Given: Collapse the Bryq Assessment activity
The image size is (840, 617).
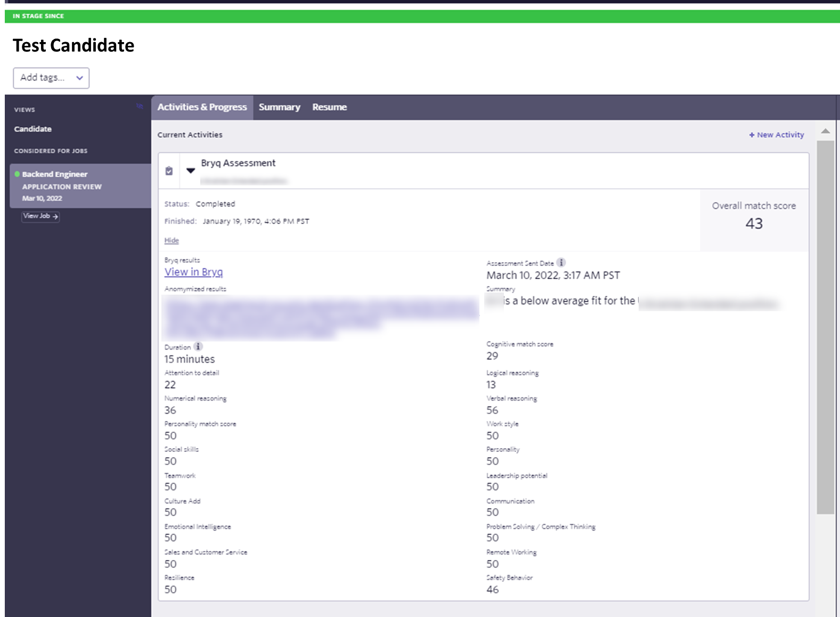Looking at the screenshot, I should pyautogui.click(x=191, y=171).
